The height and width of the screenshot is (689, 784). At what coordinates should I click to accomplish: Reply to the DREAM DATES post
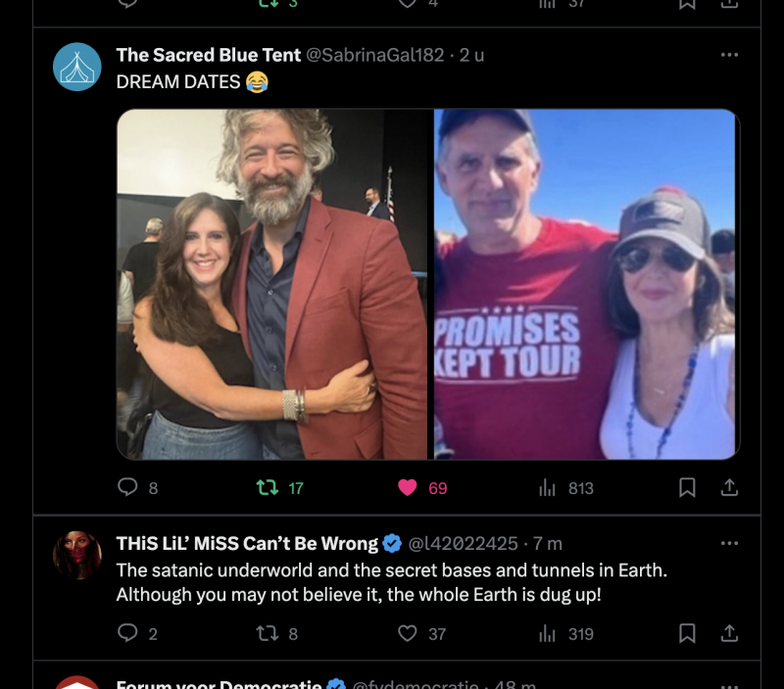(127, 487)
